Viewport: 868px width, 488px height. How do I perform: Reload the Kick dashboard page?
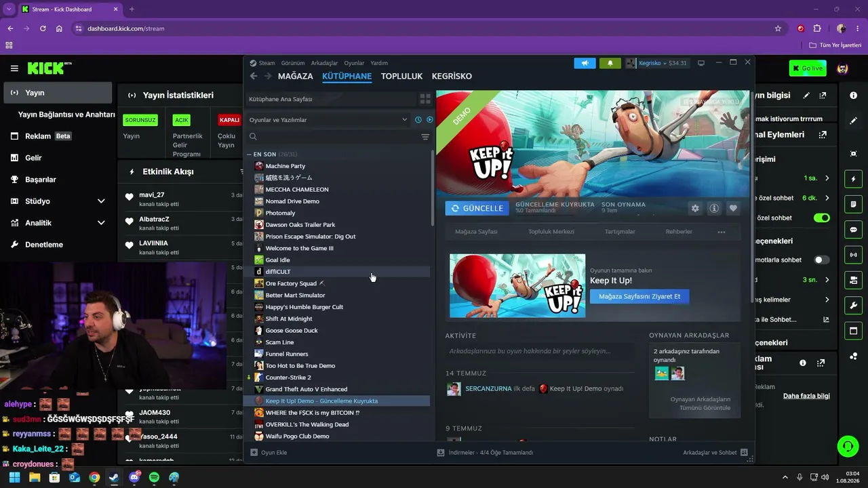tap(43, 28)
